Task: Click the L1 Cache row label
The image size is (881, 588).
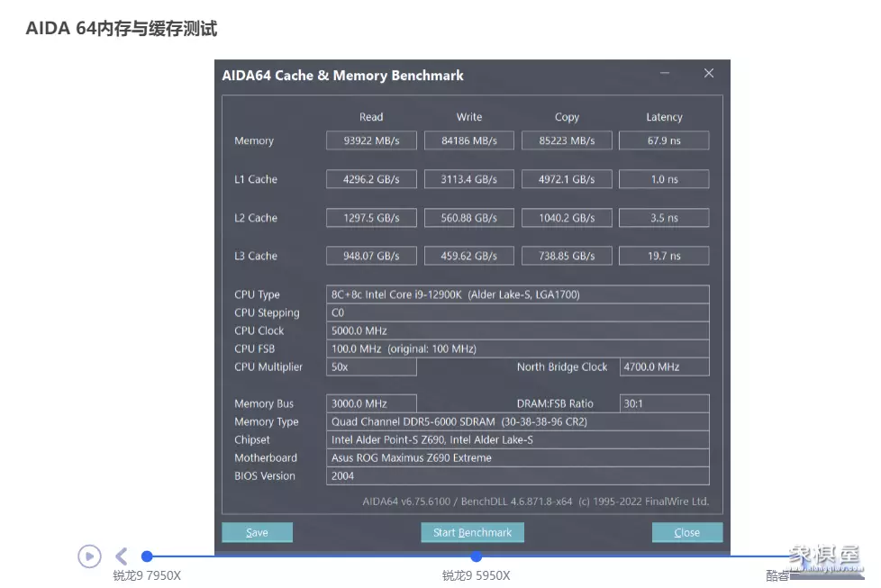Action: point(256,179)
